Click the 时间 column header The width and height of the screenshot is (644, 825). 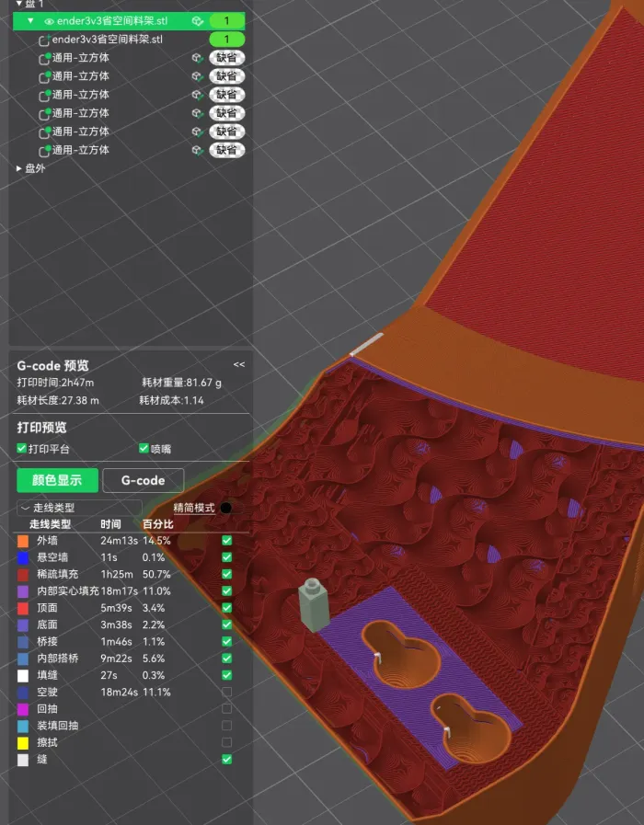110,523
